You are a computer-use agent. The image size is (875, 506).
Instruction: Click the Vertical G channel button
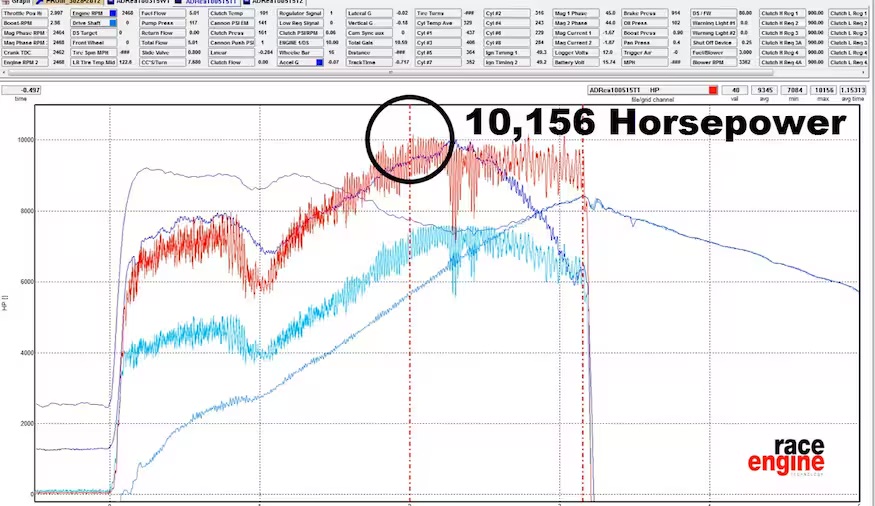pos(369,23)
